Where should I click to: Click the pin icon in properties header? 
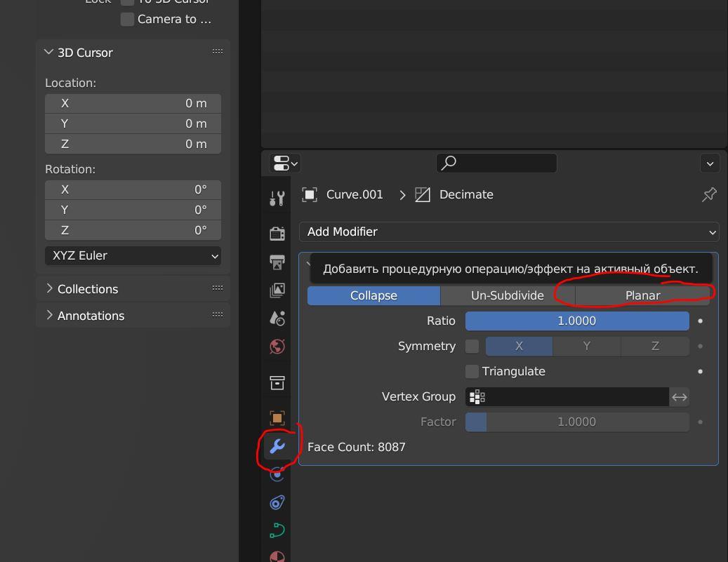pyautogui.click(x=709, y=194)
